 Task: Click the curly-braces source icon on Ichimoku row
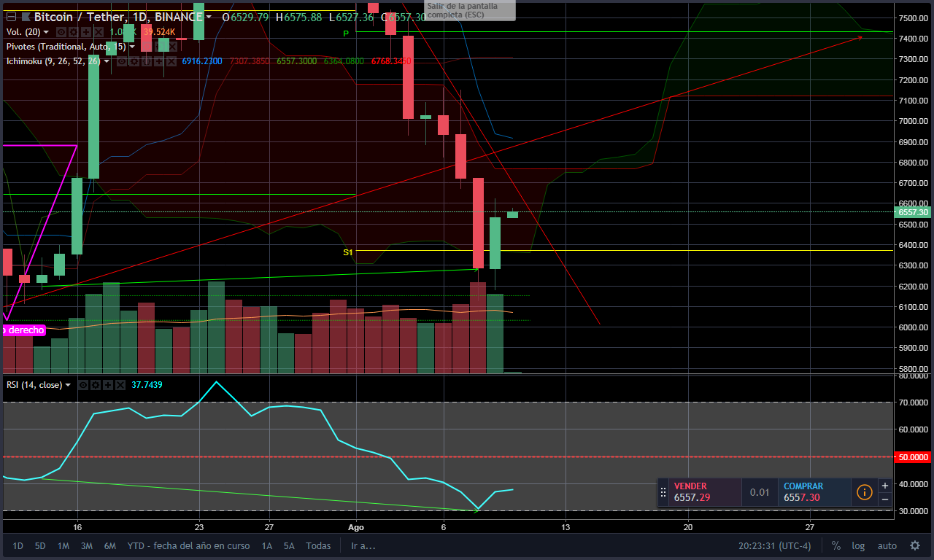coord(147,61)
